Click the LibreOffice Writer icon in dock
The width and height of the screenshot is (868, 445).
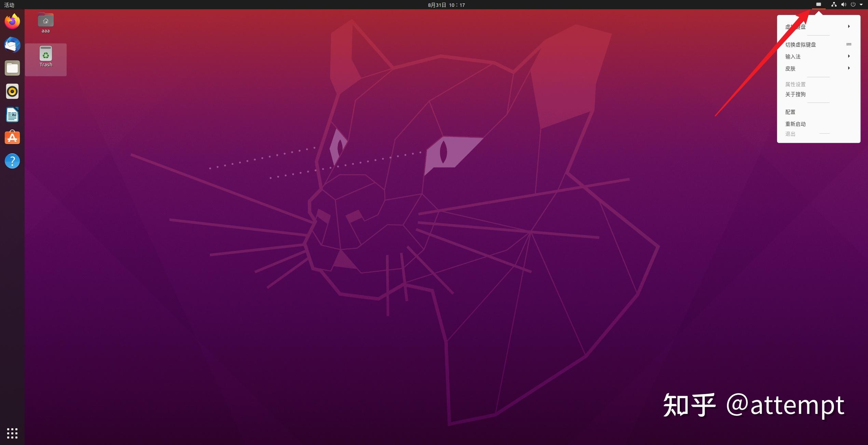(x=12, y=114)
